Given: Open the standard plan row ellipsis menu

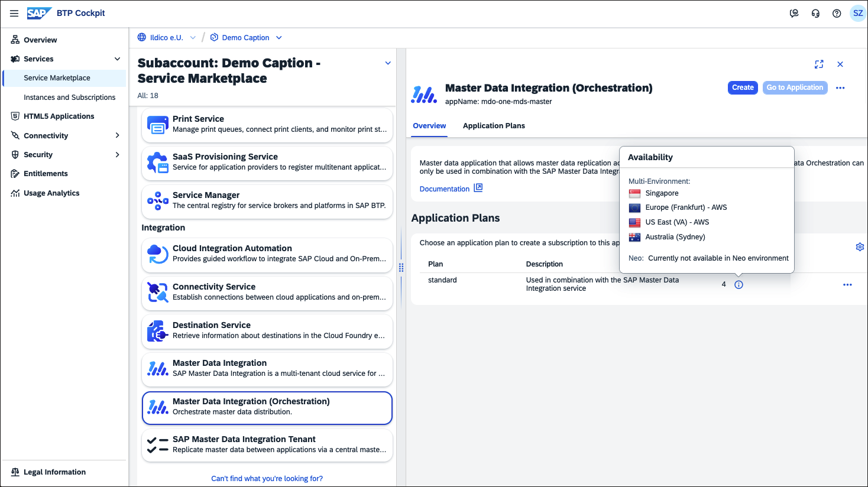Looking at the screenshot, I should [847, 284].
